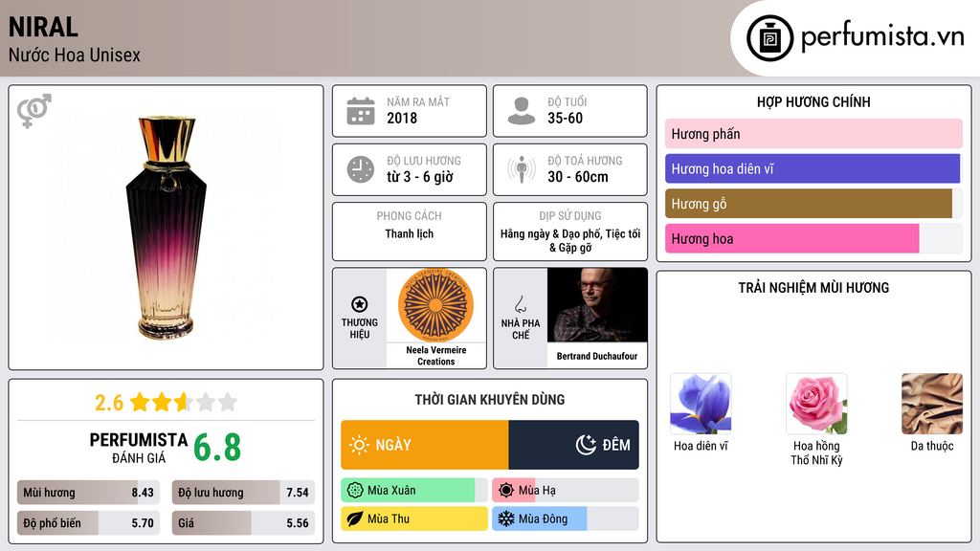Image resolution: width=980 pixels, height=551 pixels.
Task: Click the TRẢI NGHIỆM MÙI HƯƠNG heading
Action: tap(813, 287)
